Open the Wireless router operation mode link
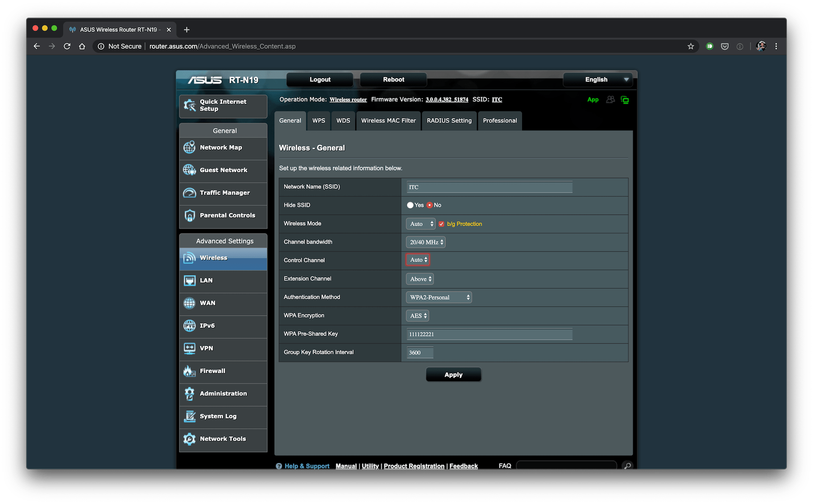 [348, 100]
